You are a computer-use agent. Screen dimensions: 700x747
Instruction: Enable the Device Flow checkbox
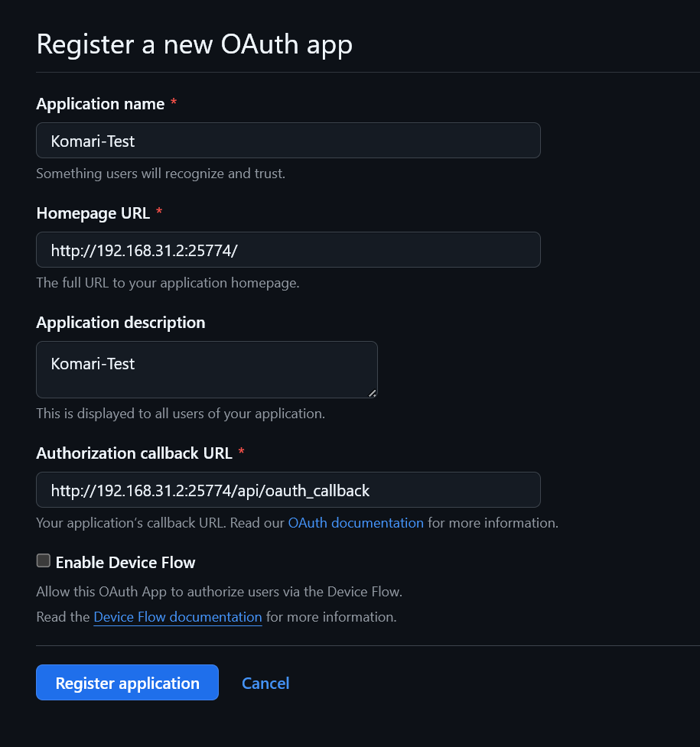[44, 561]
